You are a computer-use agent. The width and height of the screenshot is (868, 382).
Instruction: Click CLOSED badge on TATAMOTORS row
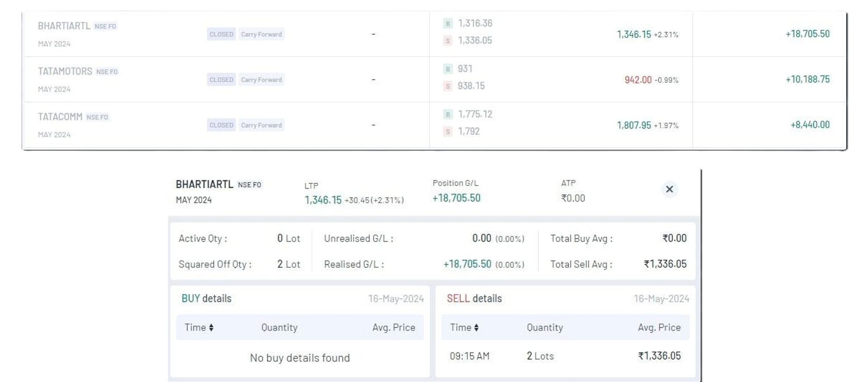(222, 80)
